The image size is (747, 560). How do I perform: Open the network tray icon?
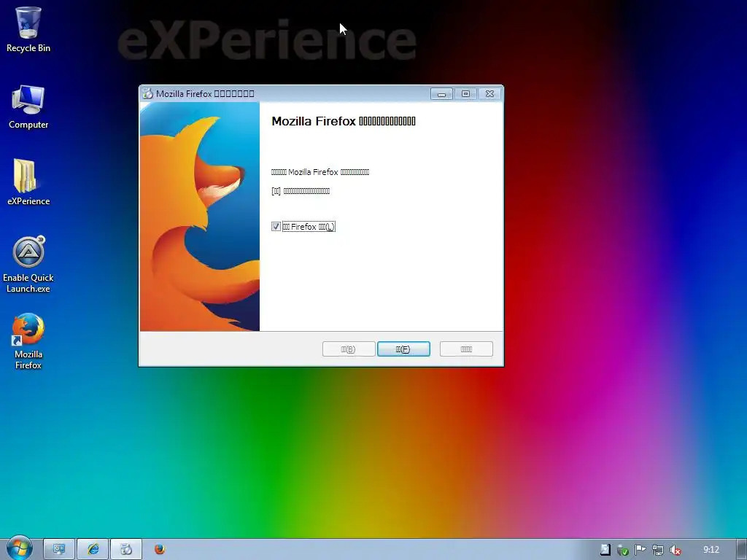658,550
